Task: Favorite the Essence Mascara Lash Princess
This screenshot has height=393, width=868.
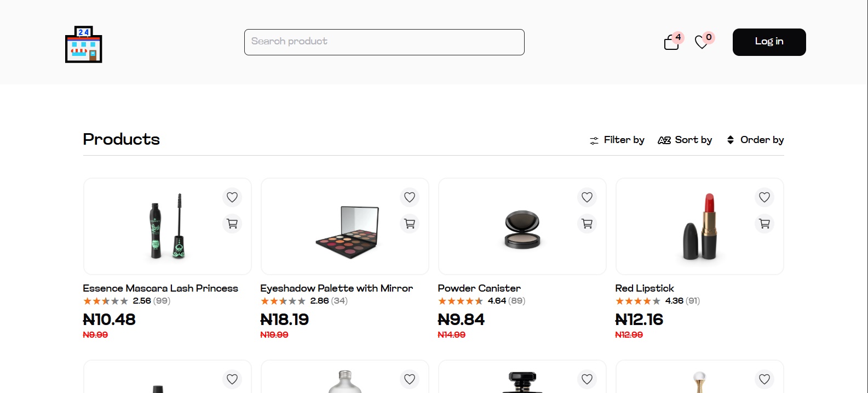Action: tap(232, 197)
